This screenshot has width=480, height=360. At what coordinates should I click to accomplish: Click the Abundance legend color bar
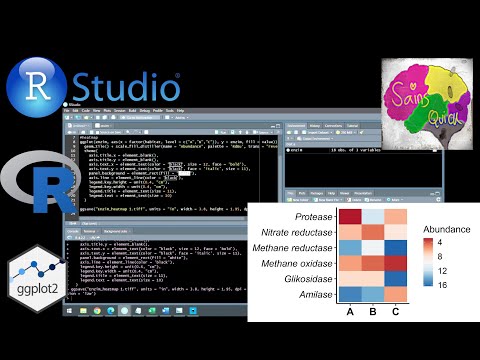428,262
